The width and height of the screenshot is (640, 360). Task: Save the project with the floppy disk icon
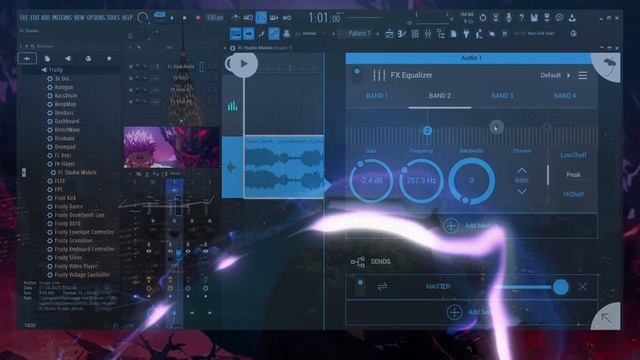pos(534,18)
